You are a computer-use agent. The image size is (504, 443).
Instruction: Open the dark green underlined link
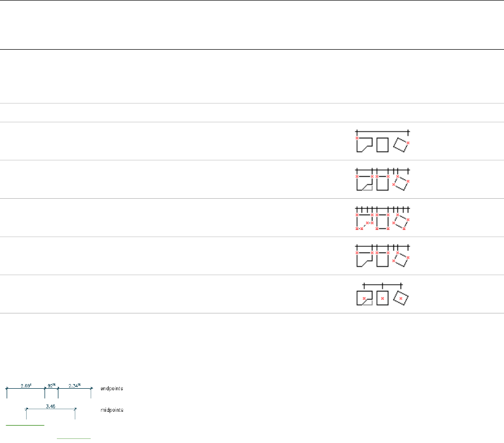tap(25, 425)
